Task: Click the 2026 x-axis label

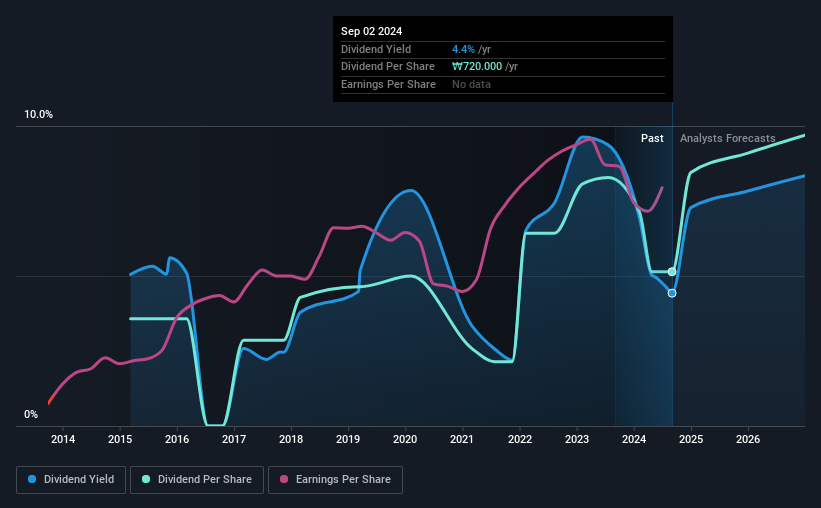Action: 748,439
